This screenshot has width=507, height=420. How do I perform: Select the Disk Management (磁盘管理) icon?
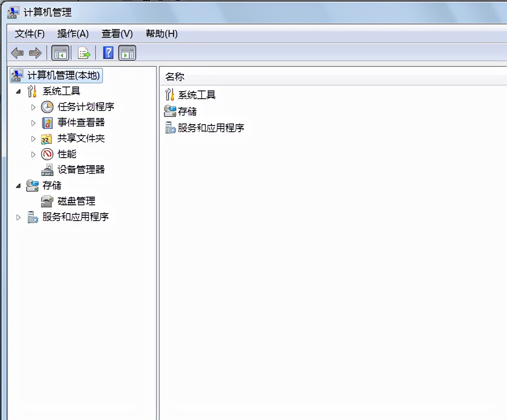coord(47,201)
